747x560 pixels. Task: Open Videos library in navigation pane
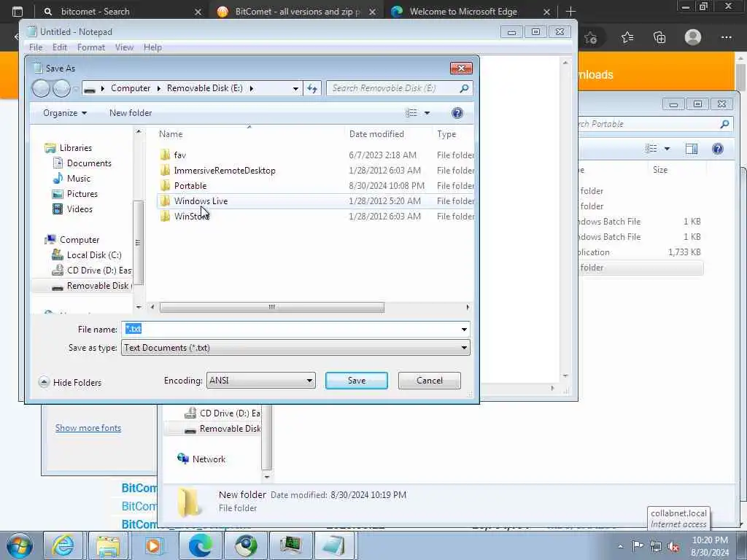(80, 209)
